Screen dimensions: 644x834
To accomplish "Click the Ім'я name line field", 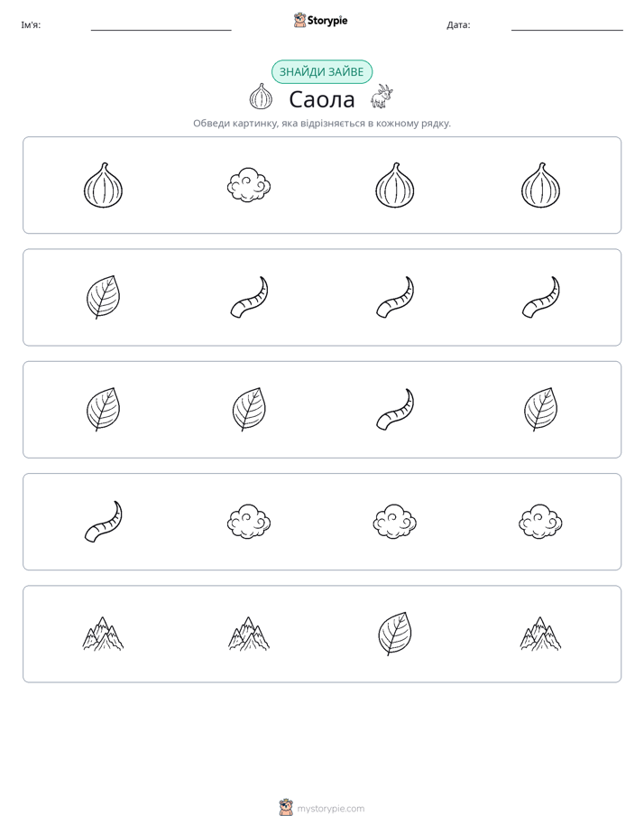I will pyautogui.click(x=161, y=26).
